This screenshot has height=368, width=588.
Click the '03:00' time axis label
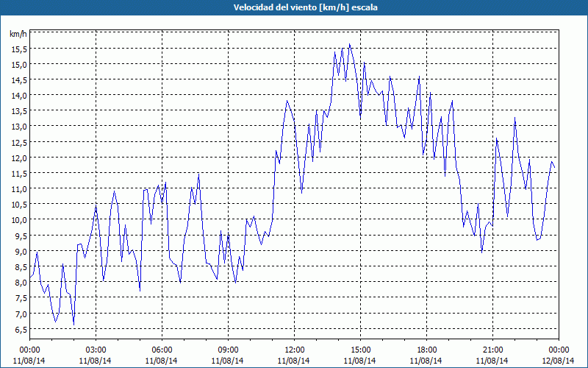(x=96, y=350)
